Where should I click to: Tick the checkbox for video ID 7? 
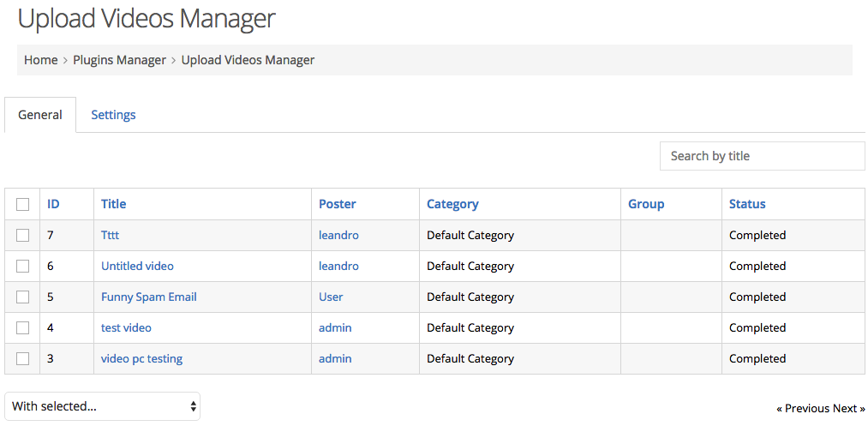[22, 236]
